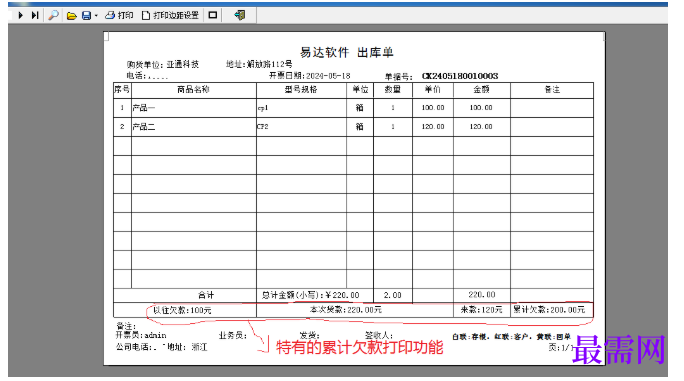Click total quantity 2.00 cell
This screenshot has width=684, height=381.
tap(393, 295)
